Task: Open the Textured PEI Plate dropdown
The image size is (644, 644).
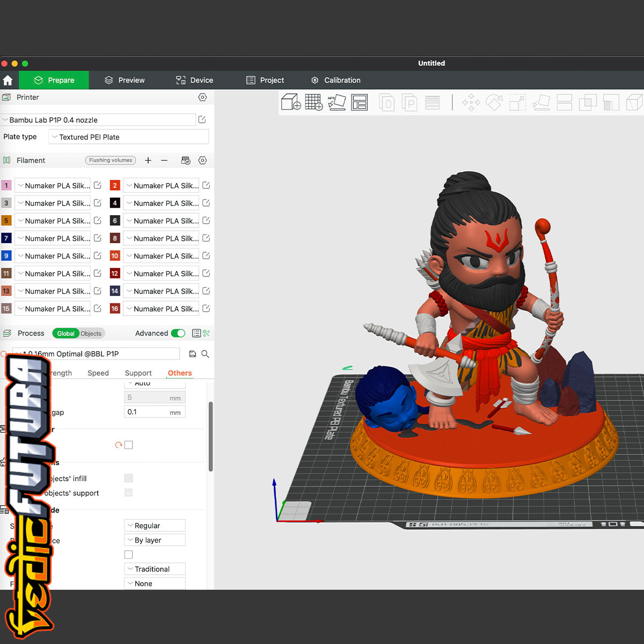Action: coord(129,137)
